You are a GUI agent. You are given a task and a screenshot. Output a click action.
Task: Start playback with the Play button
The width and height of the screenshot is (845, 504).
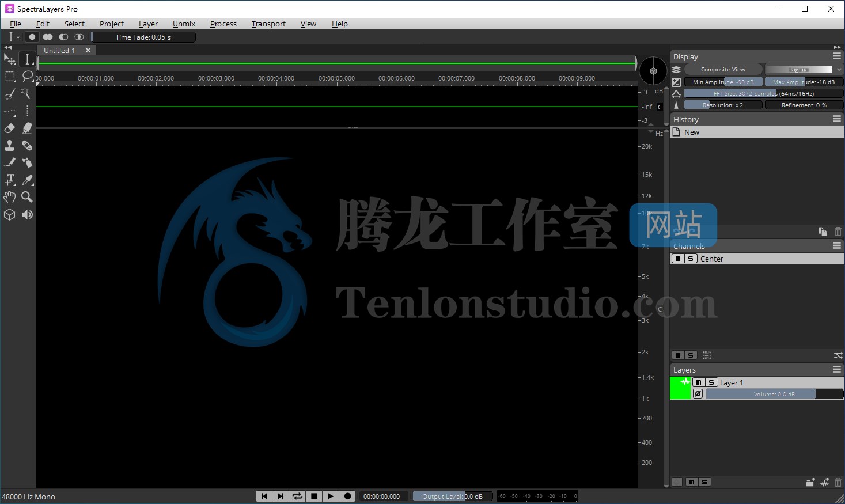(x=331, y=496)
